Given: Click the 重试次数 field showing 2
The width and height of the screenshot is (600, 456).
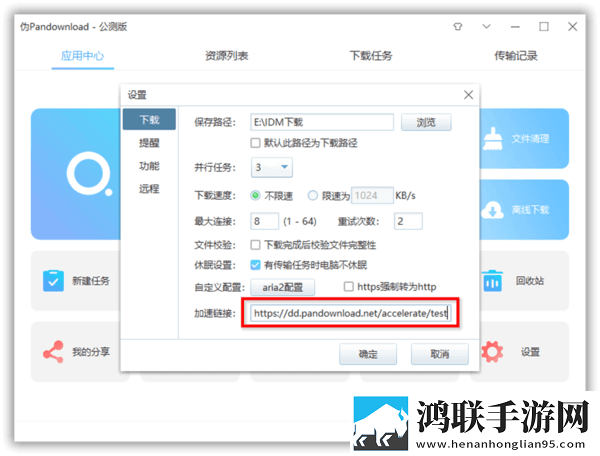Looking at the screenshot, I should click(408, 221).
